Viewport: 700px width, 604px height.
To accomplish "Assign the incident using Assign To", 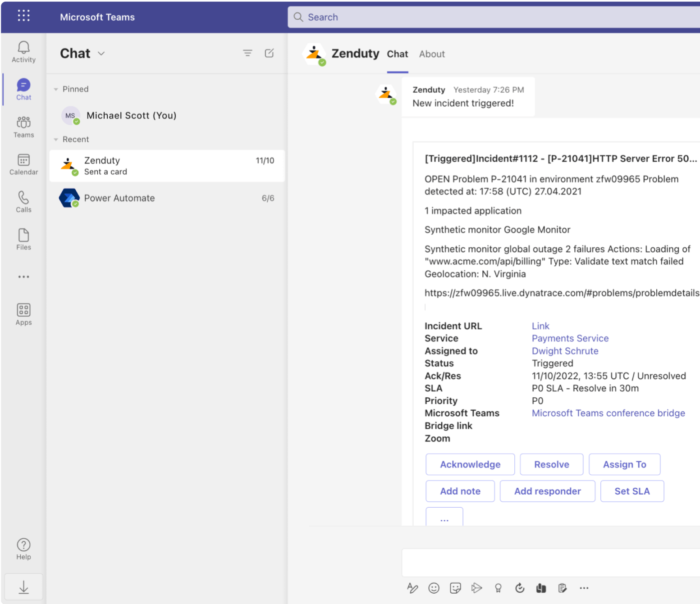I will click(624, 464).
